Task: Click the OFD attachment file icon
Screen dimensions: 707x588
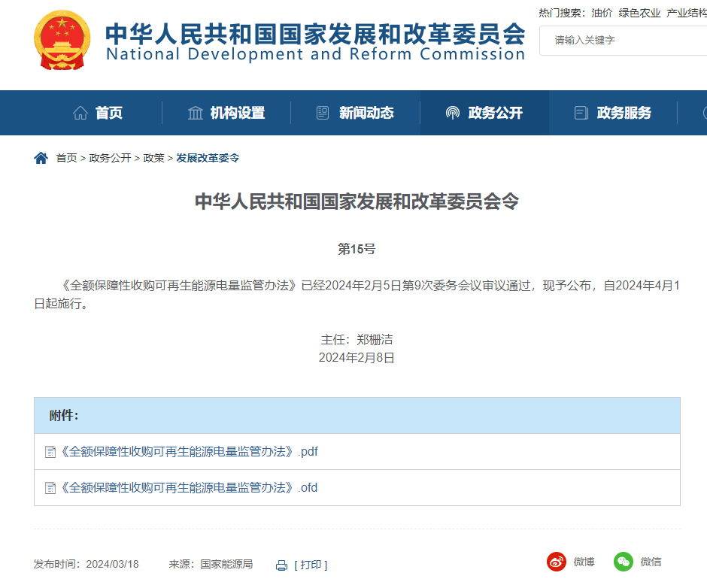Action: pos(50,488)
